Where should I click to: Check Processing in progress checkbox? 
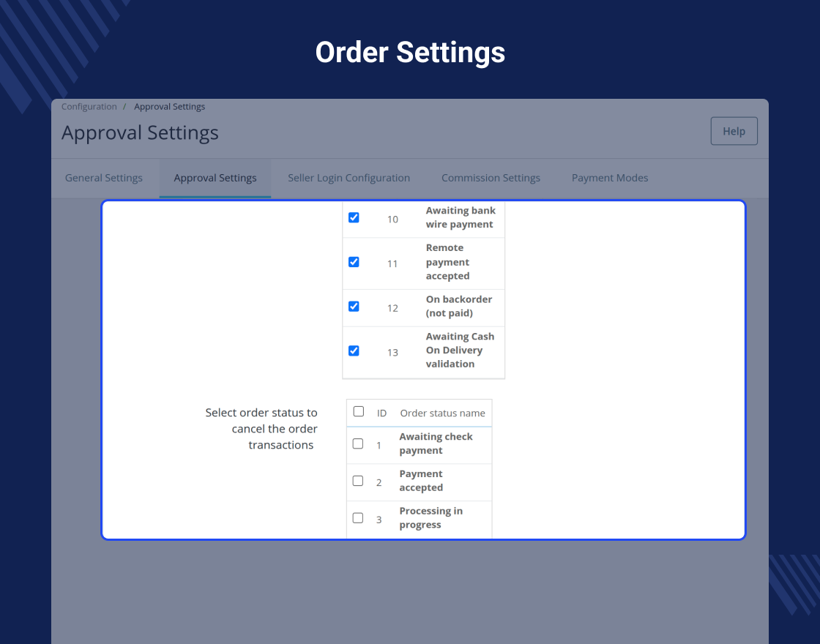tap(358, 518)
